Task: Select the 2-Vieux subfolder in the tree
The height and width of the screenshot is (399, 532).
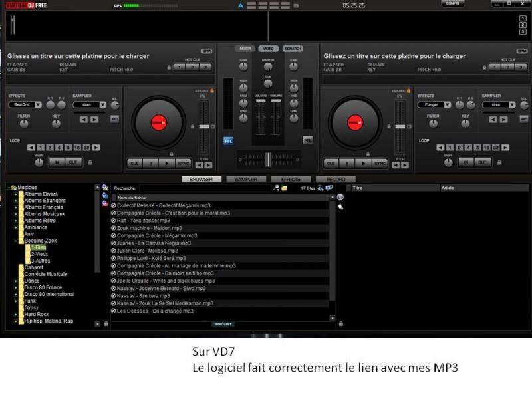Action: coord(39,254)
